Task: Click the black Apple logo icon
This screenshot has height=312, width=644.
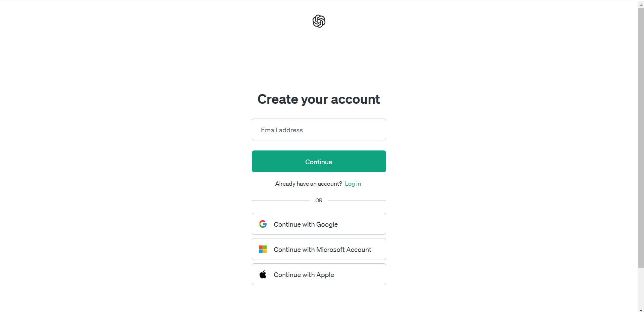Action: [263, 274]
